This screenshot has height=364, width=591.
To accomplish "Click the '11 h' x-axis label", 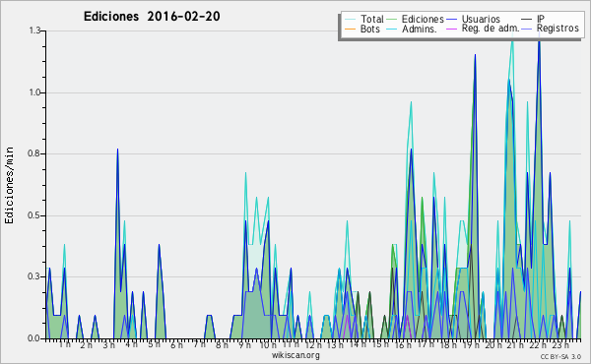I will 291,344.
